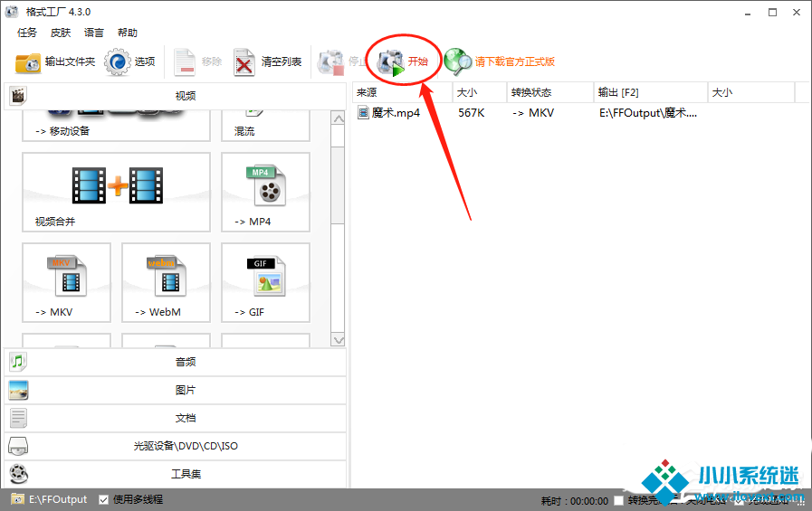Open the 任务 menu
This screenshot has height=511, width=812.
click(27, 33)
